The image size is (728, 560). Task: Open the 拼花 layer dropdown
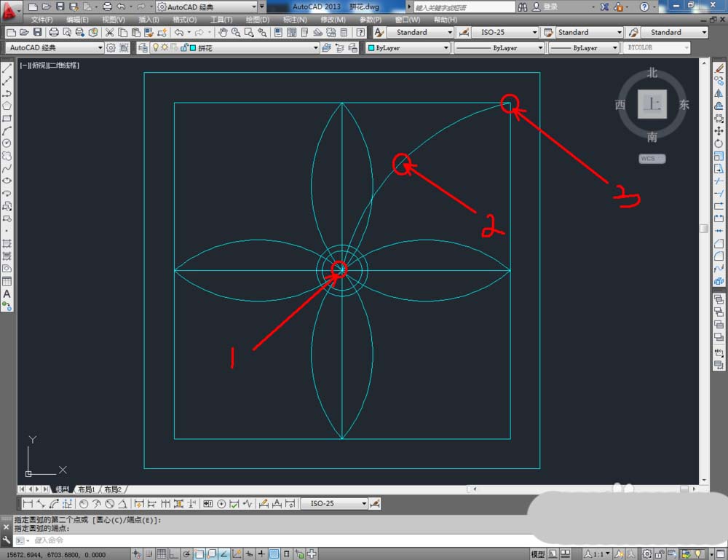[316, 48]
